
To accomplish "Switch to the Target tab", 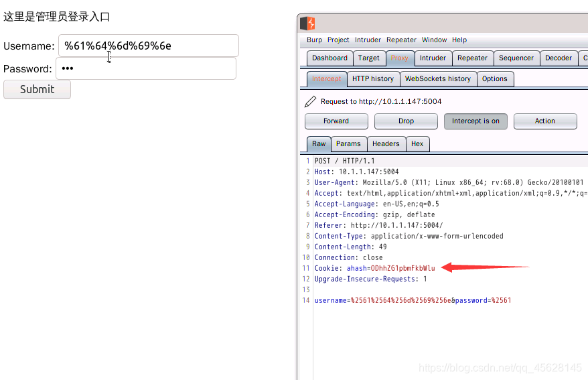I will [368, 58].
